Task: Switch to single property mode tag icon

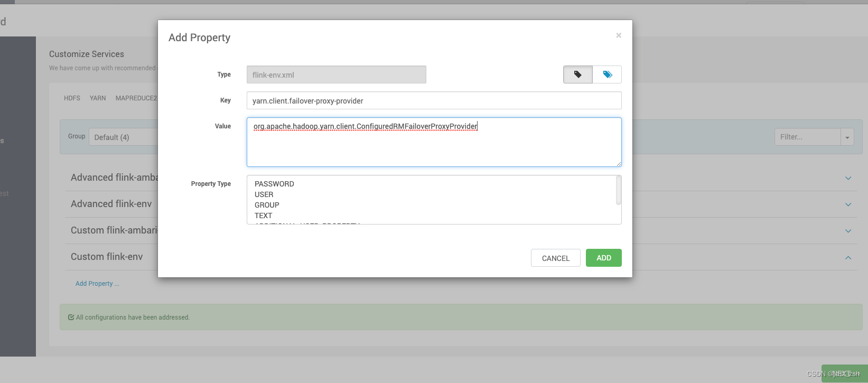Action: (578, 74)
